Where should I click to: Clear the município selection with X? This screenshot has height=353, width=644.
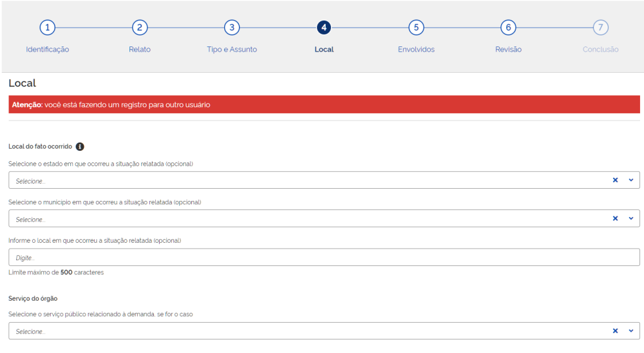[615, 218]
